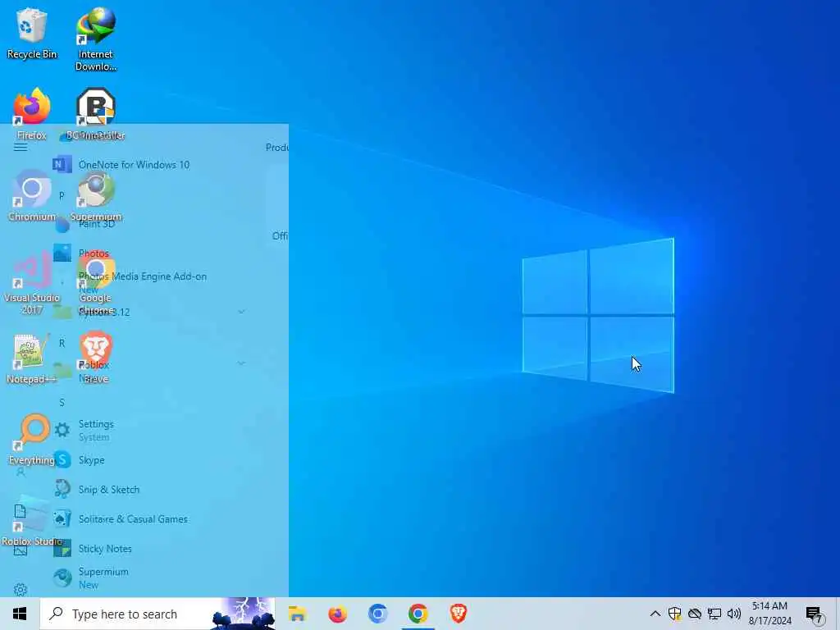Click the Windows Start button
840x630 pixels.
20,614
